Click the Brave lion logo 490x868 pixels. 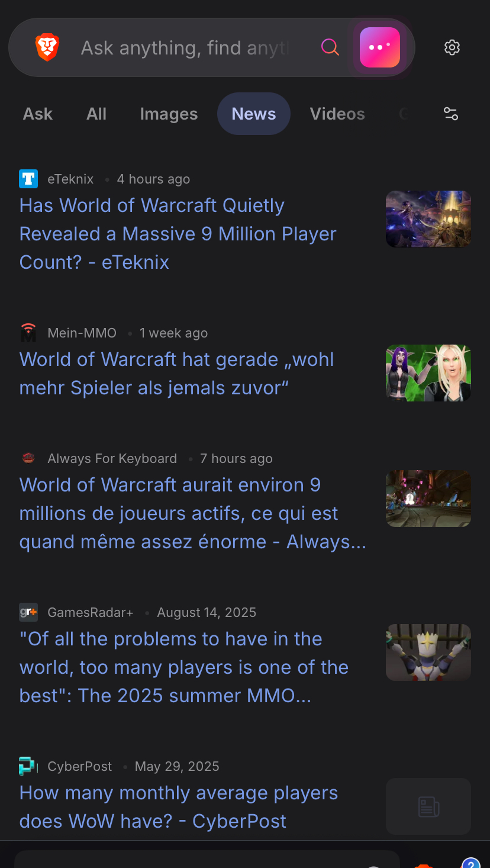click(47, 47)
